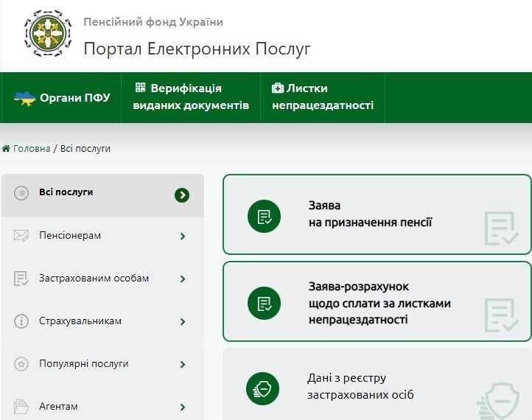Open Верифікація виданих документів in the green bar
The image size is (532, 420).
coord(191,98)
